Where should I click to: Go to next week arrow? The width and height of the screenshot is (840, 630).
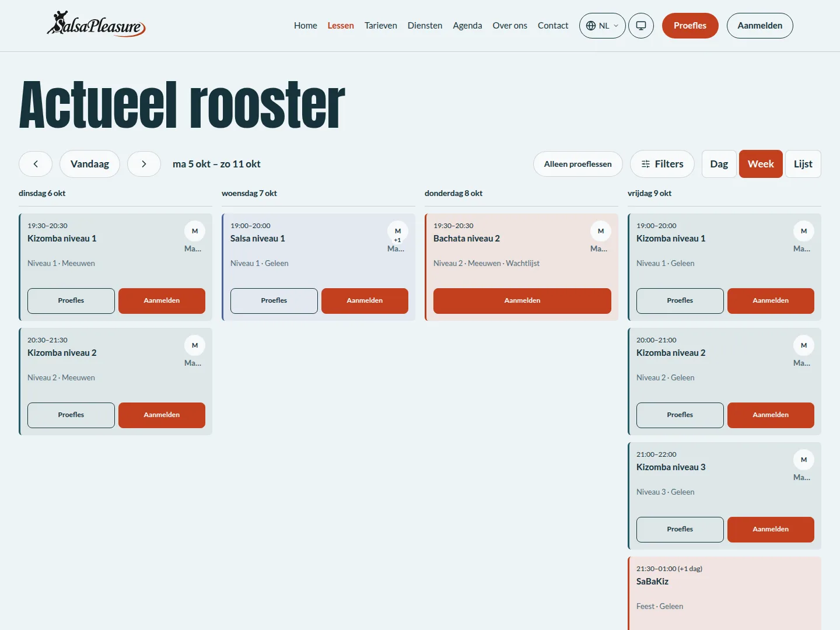tap(144, 164)
